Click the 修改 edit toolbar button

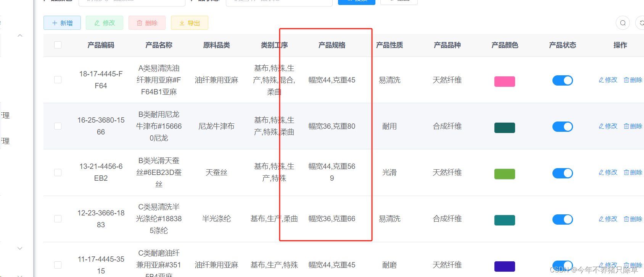pos(105,23)
